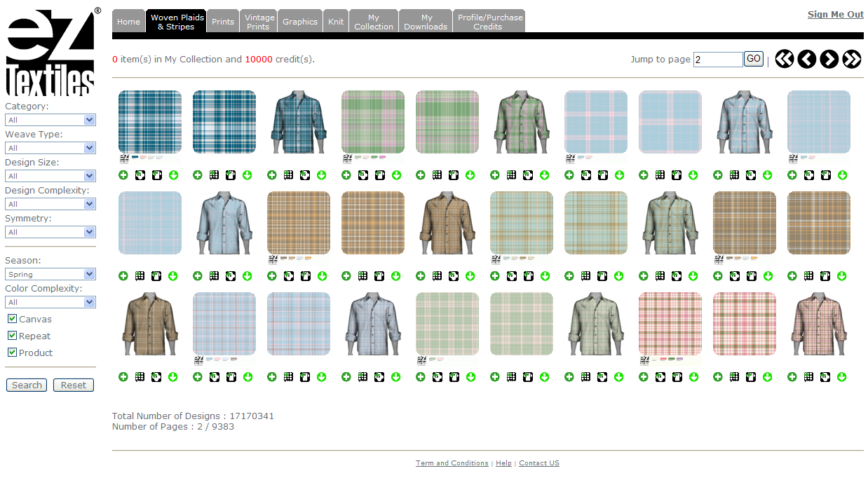The height and width of the screenshot is (485, 868).
Task: Open the Color Complexity dropdown
Action: coord(50,302)
